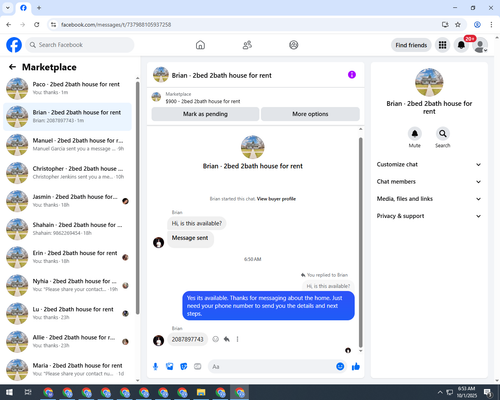Open Christopher - 2bed 2bath house conversation
Image resolution: width=500 pixels, height=400 pixels.
(x=67, y=173)
